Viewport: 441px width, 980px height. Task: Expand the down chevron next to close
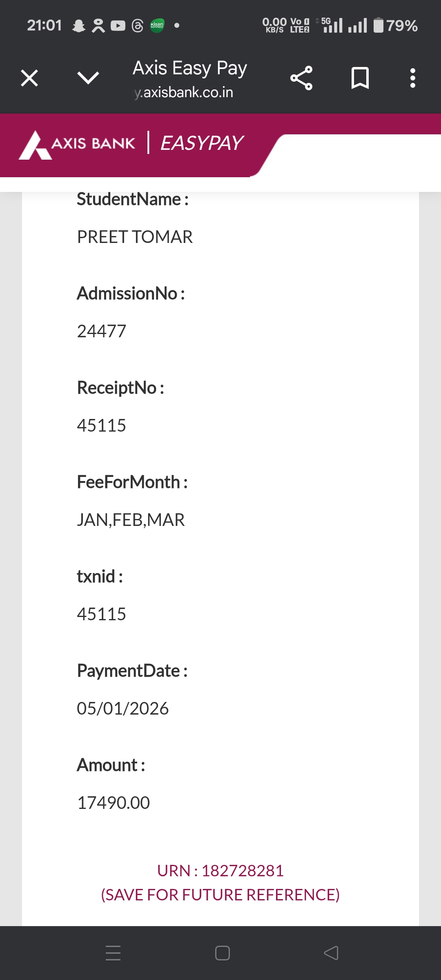point(88,78)
